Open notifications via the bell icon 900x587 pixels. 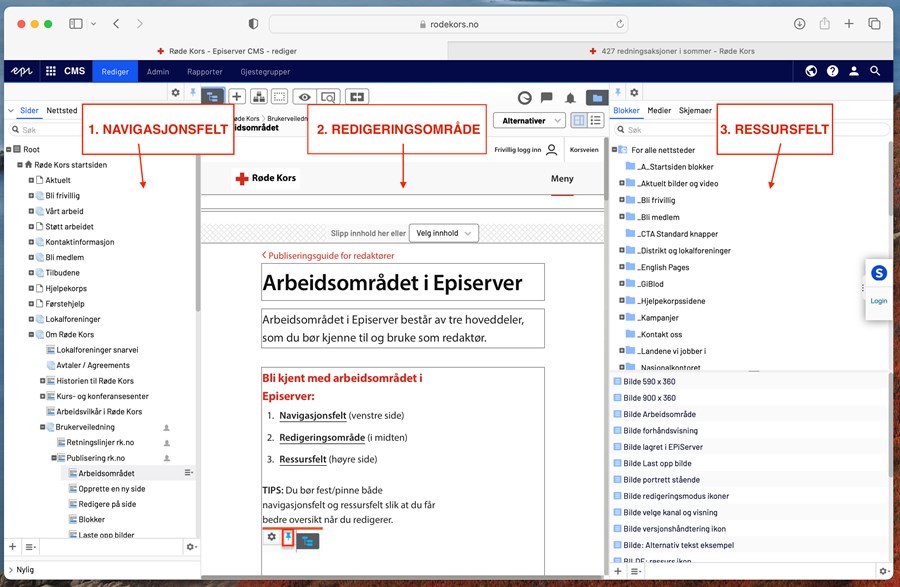click(x=570, y=97)
